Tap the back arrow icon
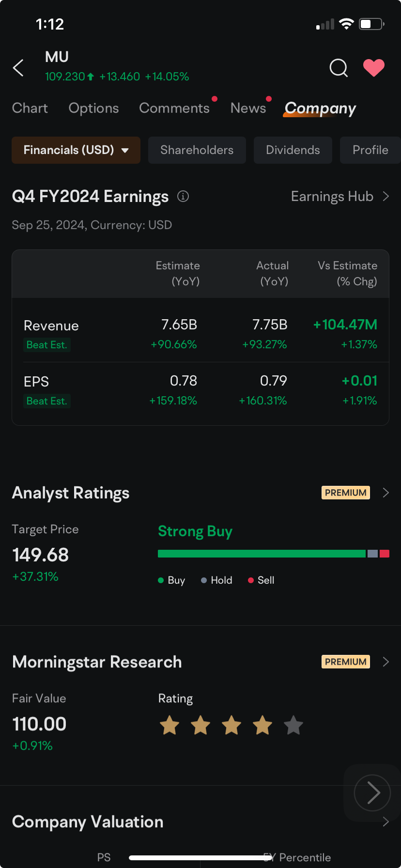 pyautogui.click(x=18, y=68)
